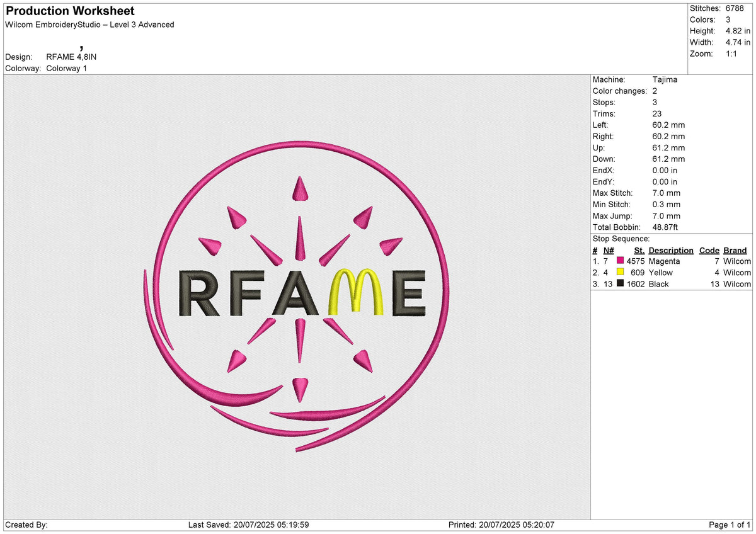756x534 pixels.
Task: Select the Yellow stitch count "609"
Action: tap(638, 273)
